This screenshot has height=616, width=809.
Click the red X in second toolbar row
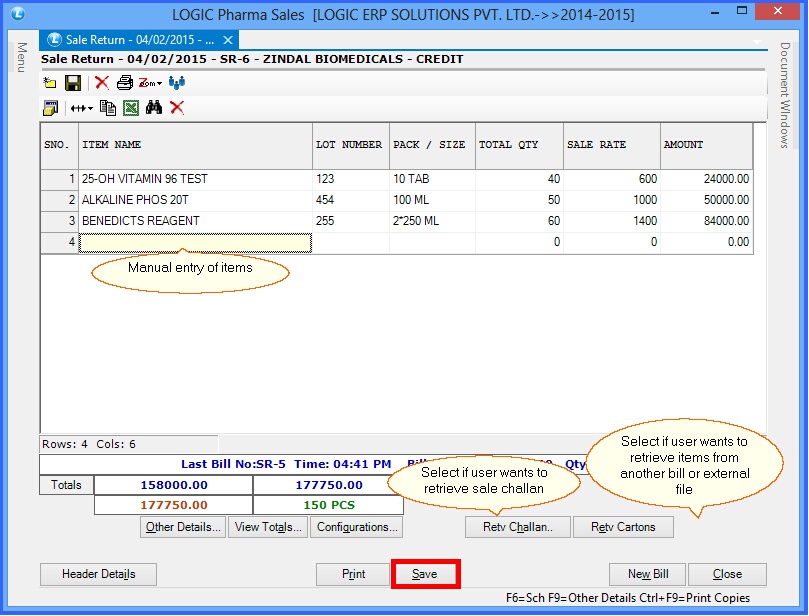(177, 108)
